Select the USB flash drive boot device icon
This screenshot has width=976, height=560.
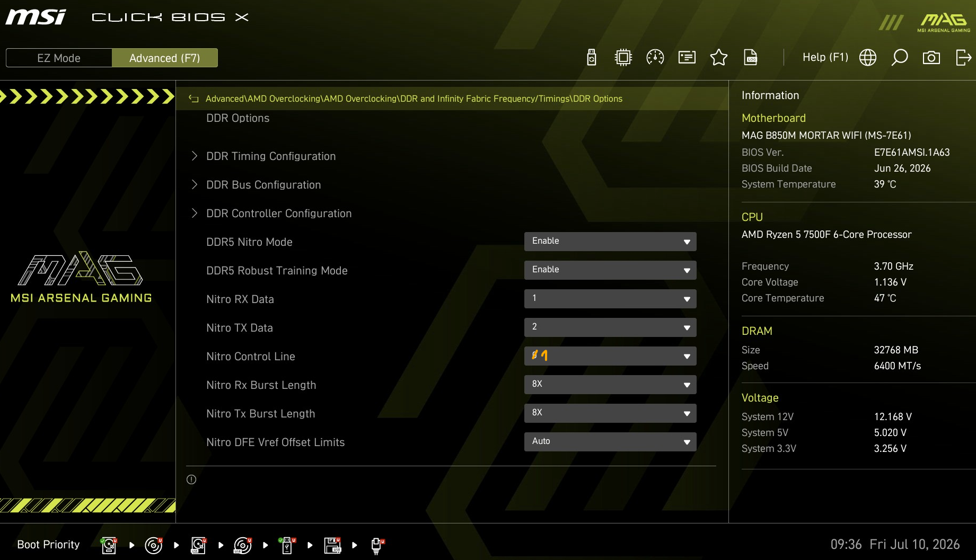coord(287,545)
